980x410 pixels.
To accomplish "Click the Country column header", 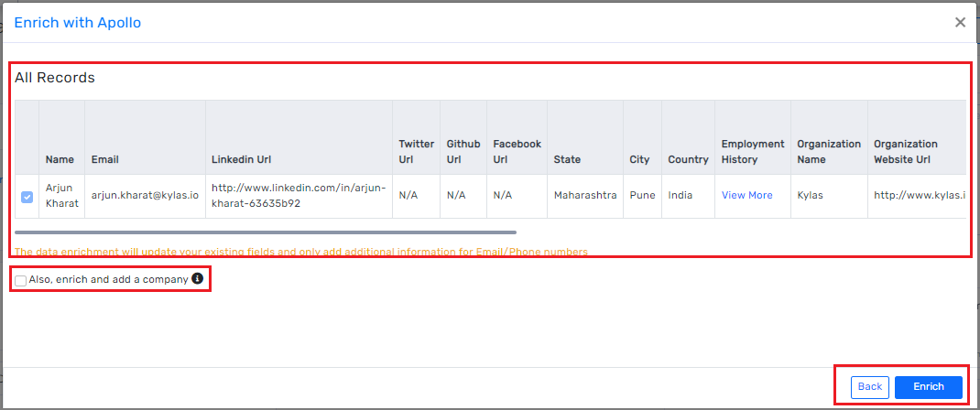I will coord(688,137).
